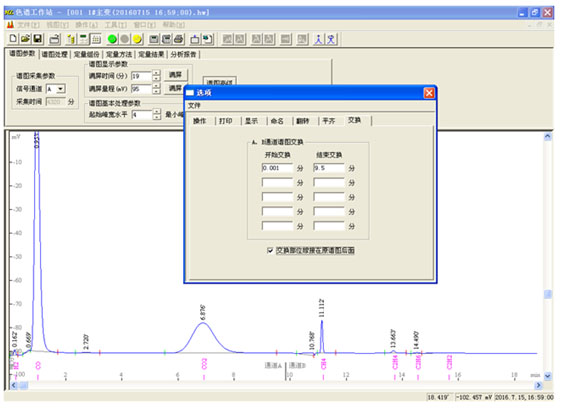Viewport: 561px width, 409px height.
Task: Decrease the 调屏量程 spinner value
Action: [x=156, y=91]
